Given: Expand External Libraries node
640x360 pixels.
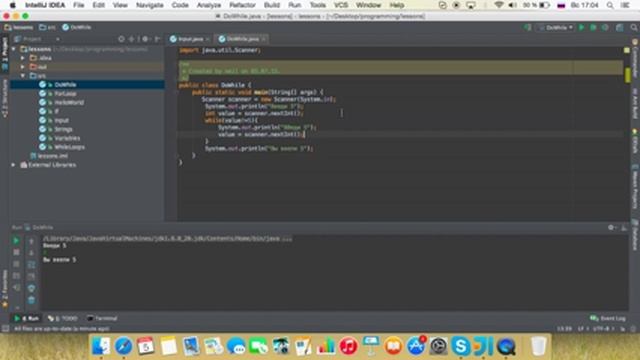Looking at the screenshot, I should tap(13, 165).
